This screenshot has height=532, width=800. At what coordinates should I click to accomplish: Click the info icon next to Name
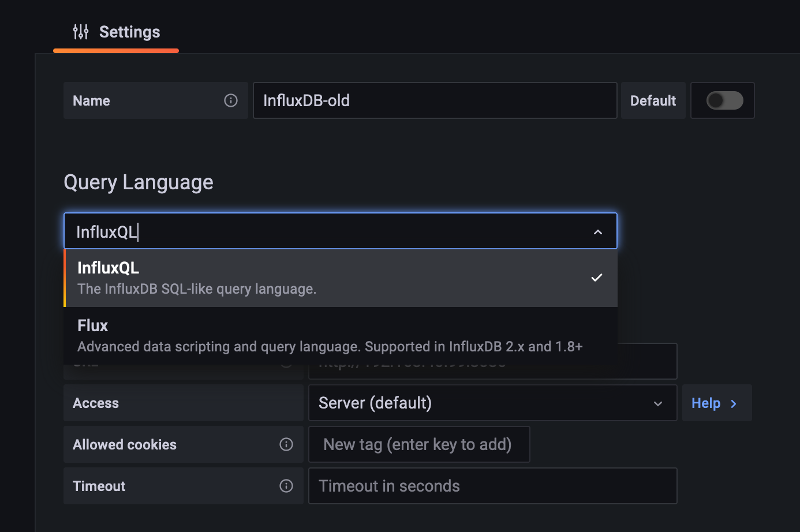(x=231, y=100)
